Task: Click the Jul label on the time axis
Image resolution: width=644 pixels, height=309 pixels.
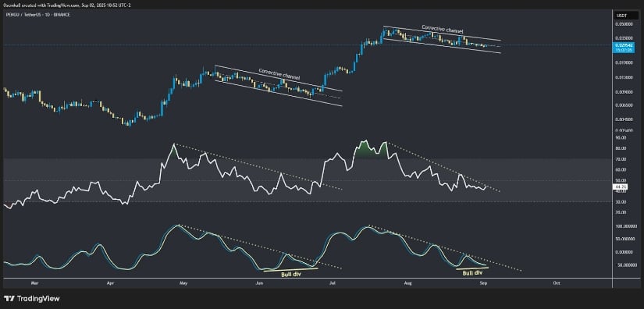Action: pos(333,282)
